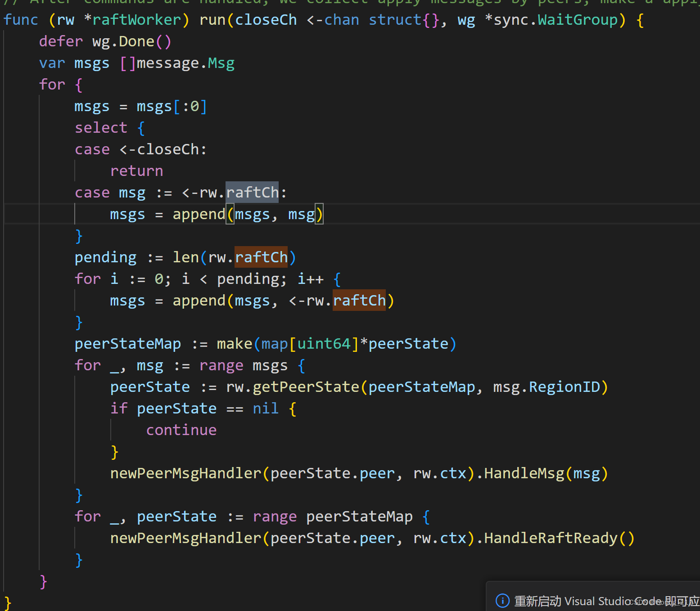
Task: Select the return statement under closeCh case
Action: [x=137, y=171]
